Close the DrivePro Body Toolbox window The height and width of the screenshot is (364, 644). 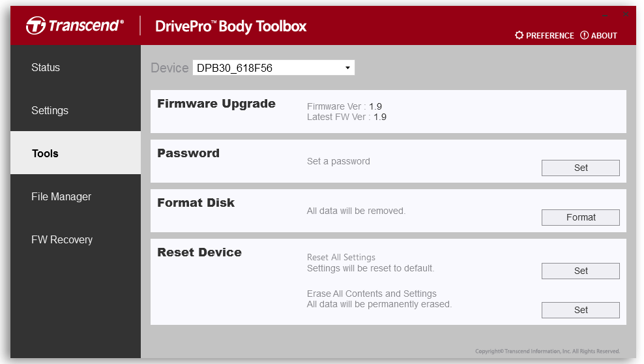click(x=626, y=14)
